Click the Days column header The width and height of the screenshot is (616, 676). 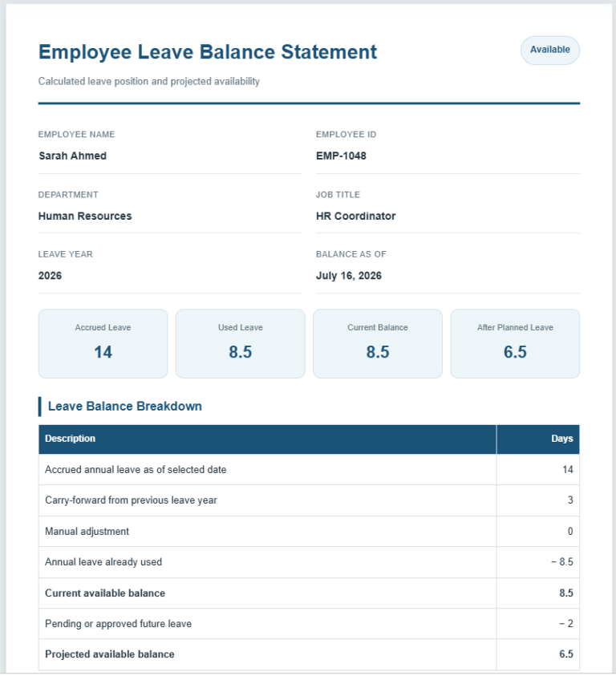click(538, 439)
